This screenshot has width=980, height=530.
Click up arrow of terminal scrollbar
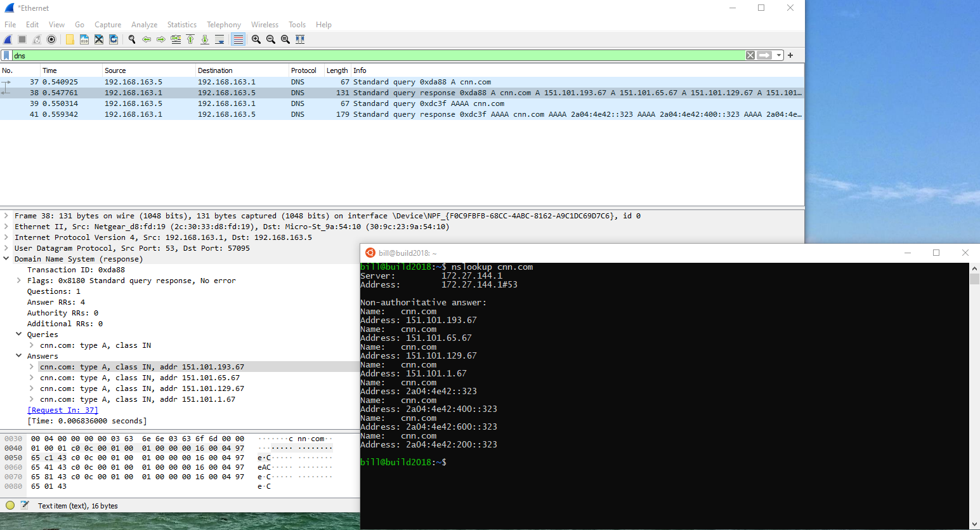pos(974,268)
